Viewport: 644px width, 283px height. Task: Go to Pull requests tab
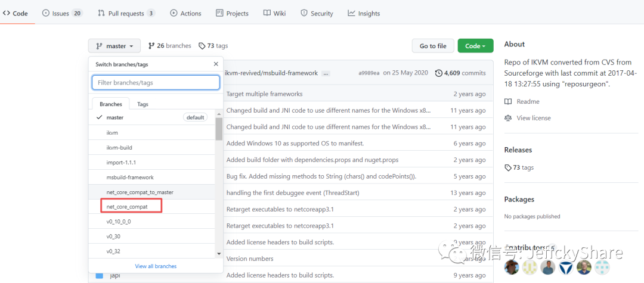point(126,14)
